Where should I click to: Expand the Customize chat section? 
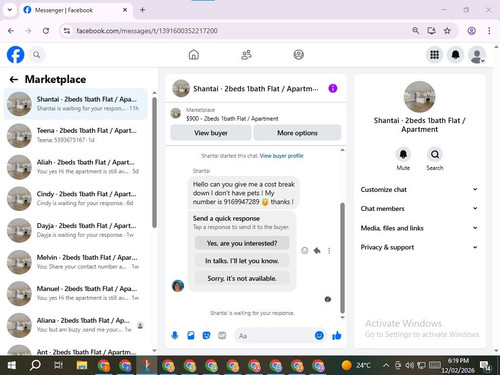[x=419, y=189]
